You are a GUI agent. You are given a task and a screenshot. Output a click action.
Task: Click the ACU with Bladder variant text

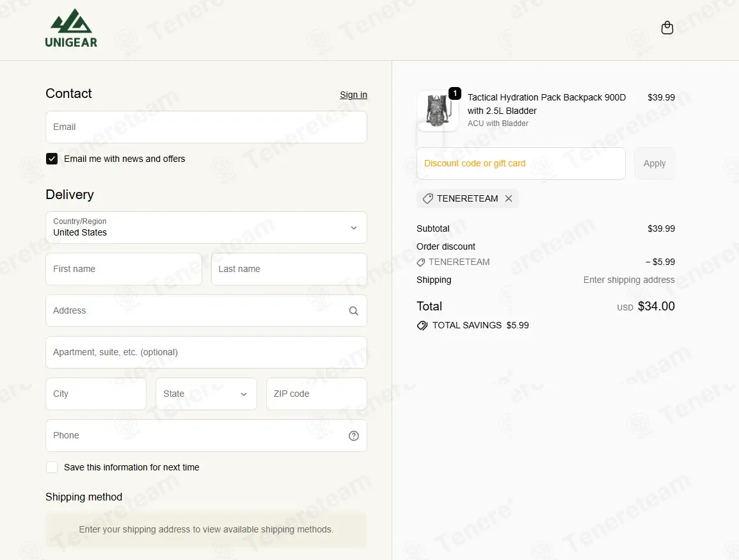(x=498, y=124)
